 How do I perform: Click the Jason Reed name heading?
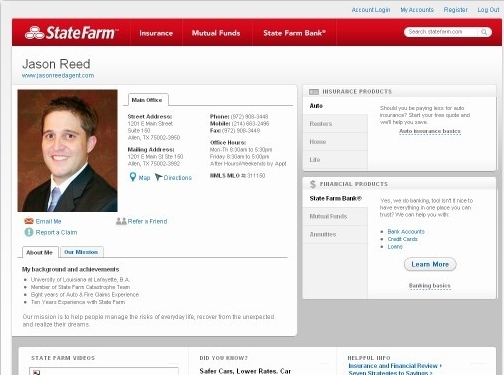click(x=56, y=64)
